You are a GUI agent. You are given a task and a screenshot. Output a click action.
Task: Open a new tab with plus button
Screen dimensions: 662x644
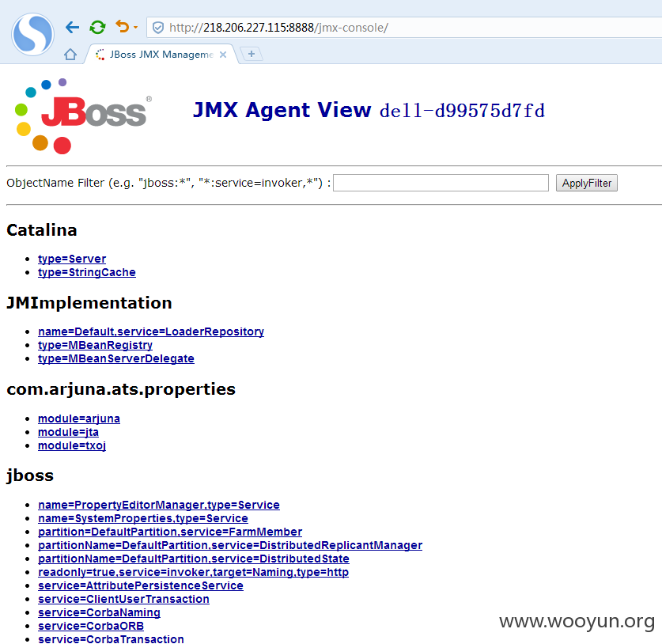(x=252, y=54)
